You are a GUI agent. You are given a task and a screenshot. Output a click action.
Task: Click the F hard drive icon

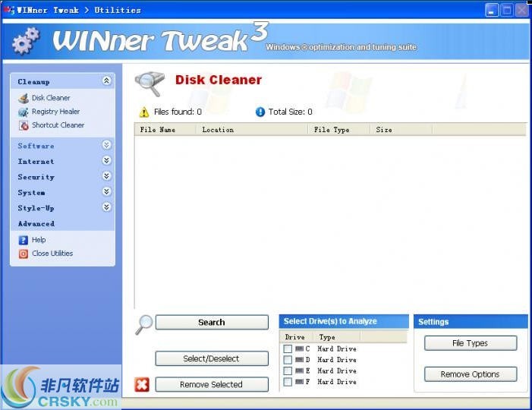(x=299, y=381)
